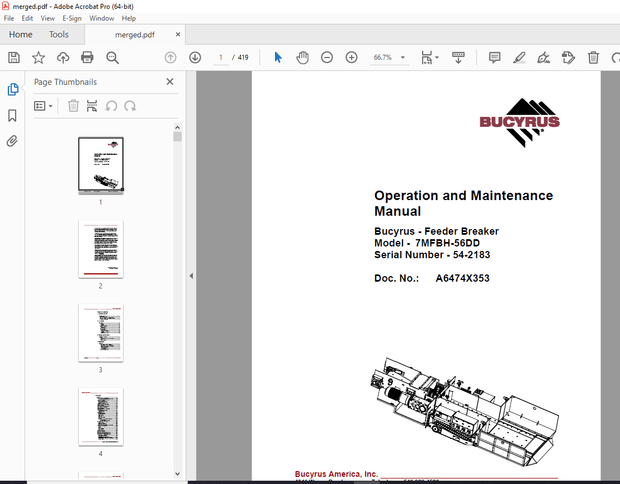Screen dimensions: 620x484
Task: Open the Edit menu
Action: (27, 18)
